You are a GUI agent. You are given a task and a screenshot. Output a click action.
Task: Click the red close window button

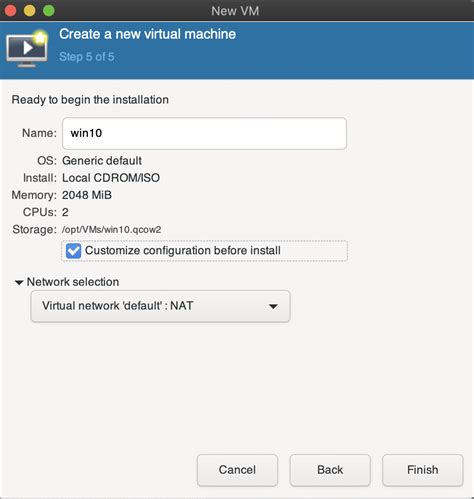pyautogui.click(x=10, y=10)
